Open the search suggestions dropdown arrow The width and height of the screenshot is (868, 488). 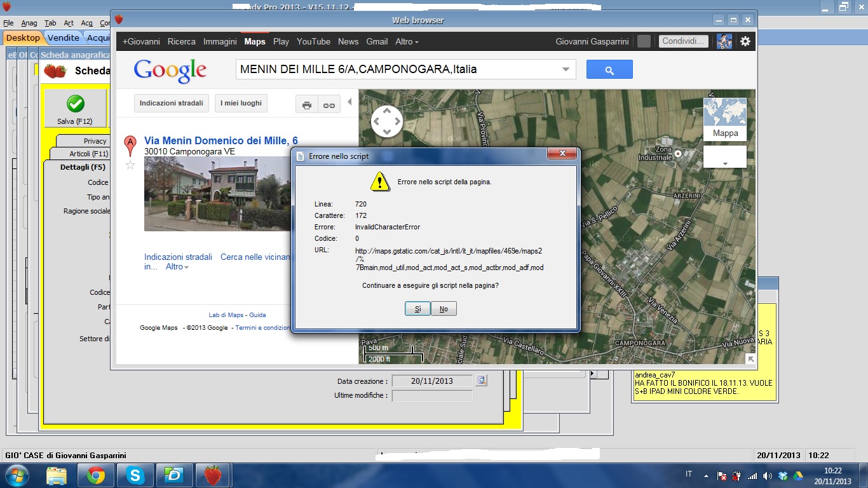point(566,70)
